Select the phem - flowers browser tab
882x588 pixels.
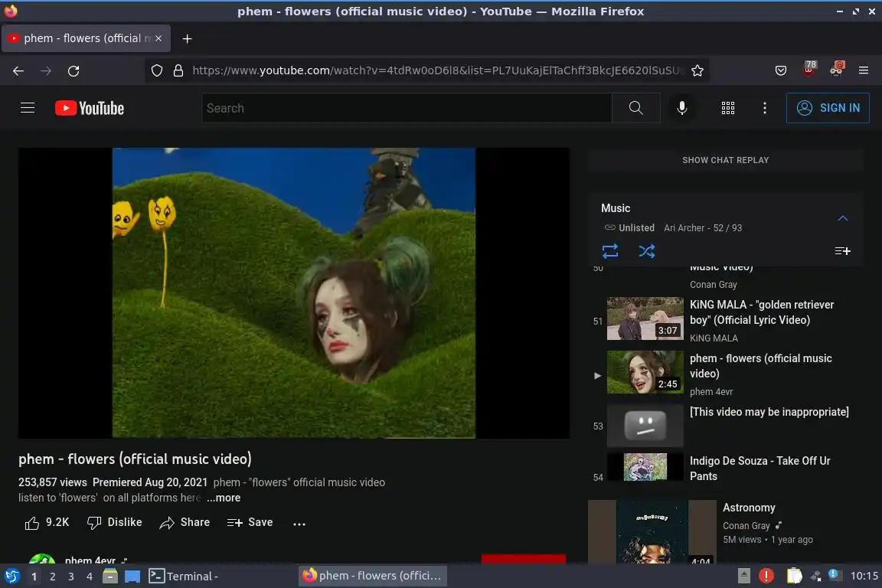[x=86, y=38]
